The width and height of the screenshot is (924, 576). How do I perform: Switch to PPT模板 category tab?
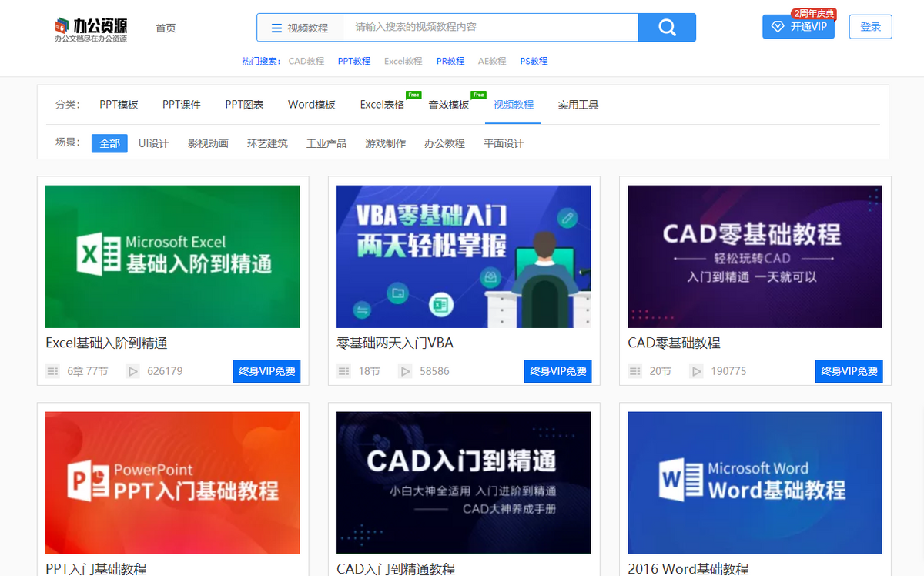119,105
